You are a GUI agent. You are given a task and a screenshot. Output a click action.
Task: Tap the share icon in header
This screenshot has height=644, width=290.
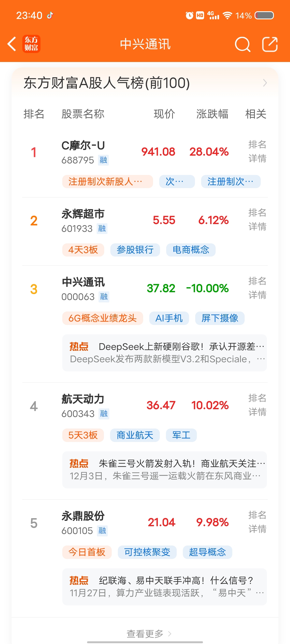270,44
